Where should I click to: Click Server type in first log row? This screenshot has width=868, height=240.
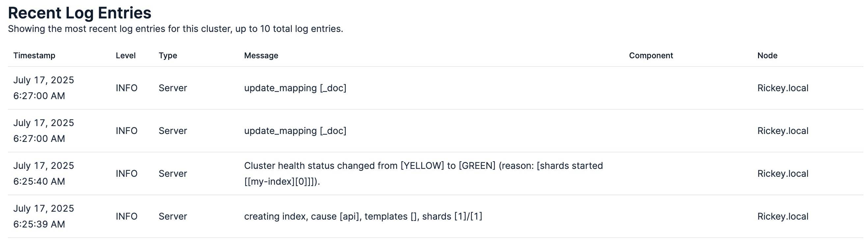pyautogui.click(x=173, y=88)
